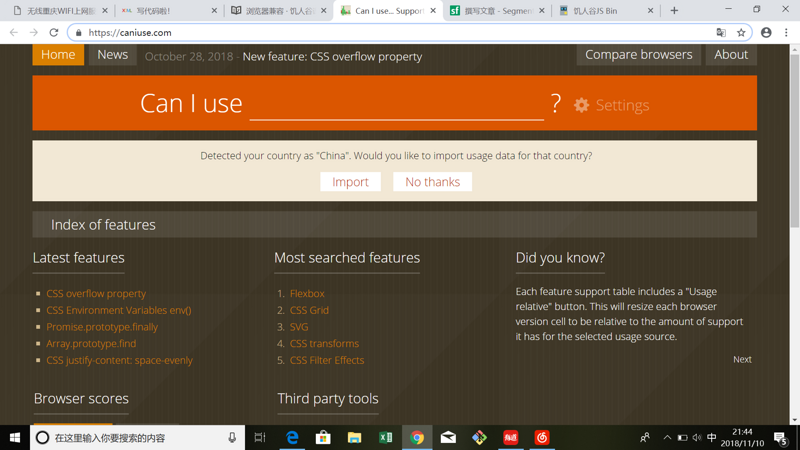Click the Settings label text
Viewport: 800px width, 450px height.
tap(622, 105)
